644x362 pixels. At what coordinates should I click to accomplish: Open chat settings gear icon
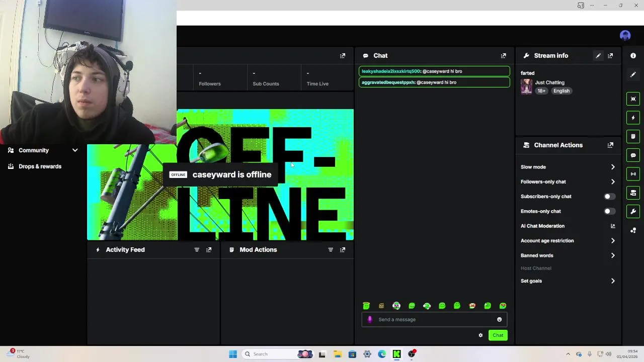(x=480, y=335)
